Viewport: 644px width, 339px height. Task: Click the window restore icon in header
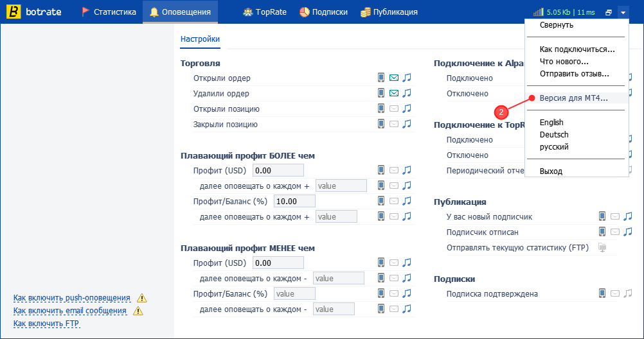tap(609, 12)
